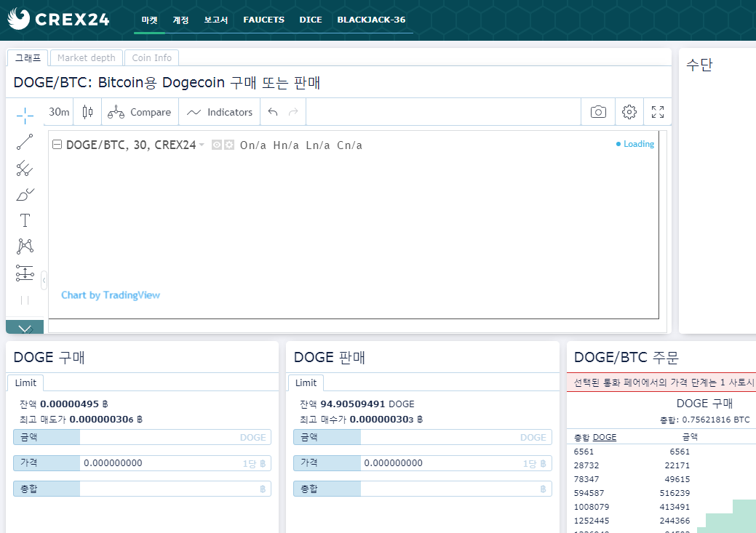Open DOGE/BTC series dropdown arrow
This screenshot has height=533, width=756.
click(202, 145)
